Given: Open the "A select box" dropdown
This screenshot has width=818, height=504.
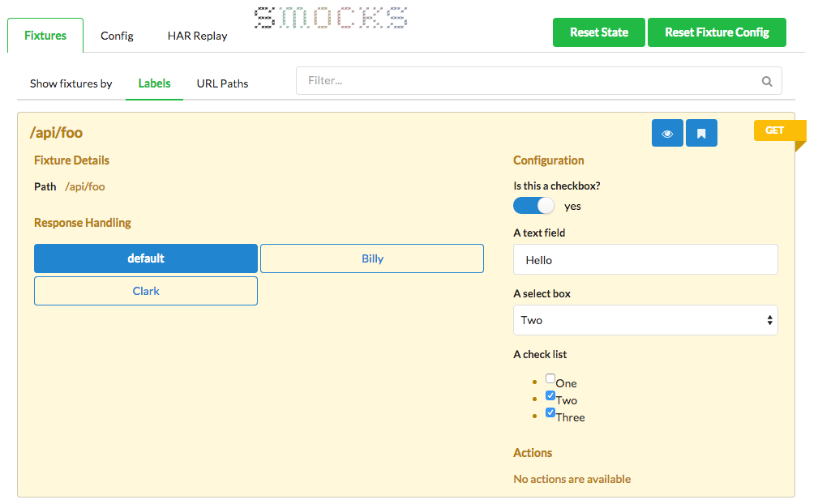Looking at the screenshot, I should pos(645,320).
